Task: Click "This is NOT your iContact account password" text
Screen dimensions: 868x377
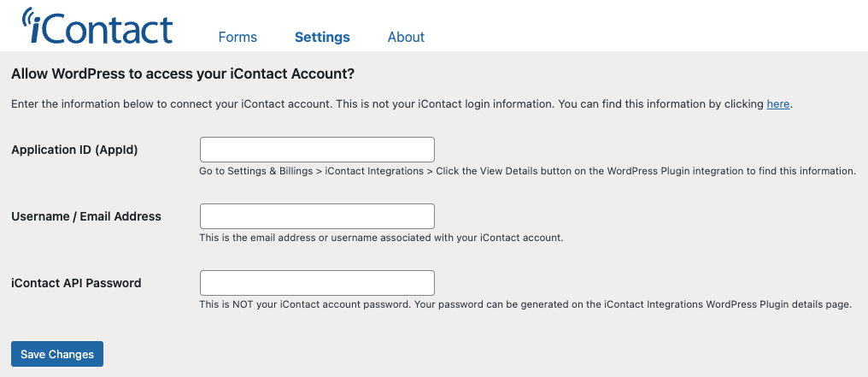Action: pos(525,304)
